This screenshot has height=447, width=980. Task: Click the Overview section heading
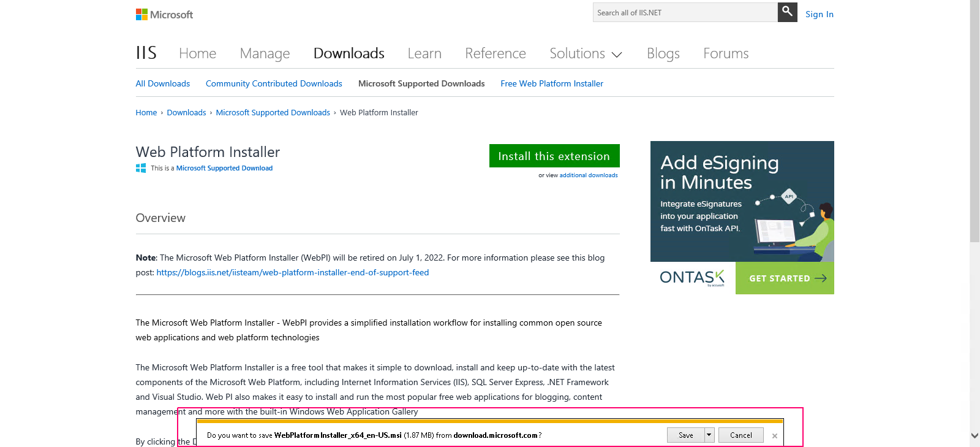160,218
